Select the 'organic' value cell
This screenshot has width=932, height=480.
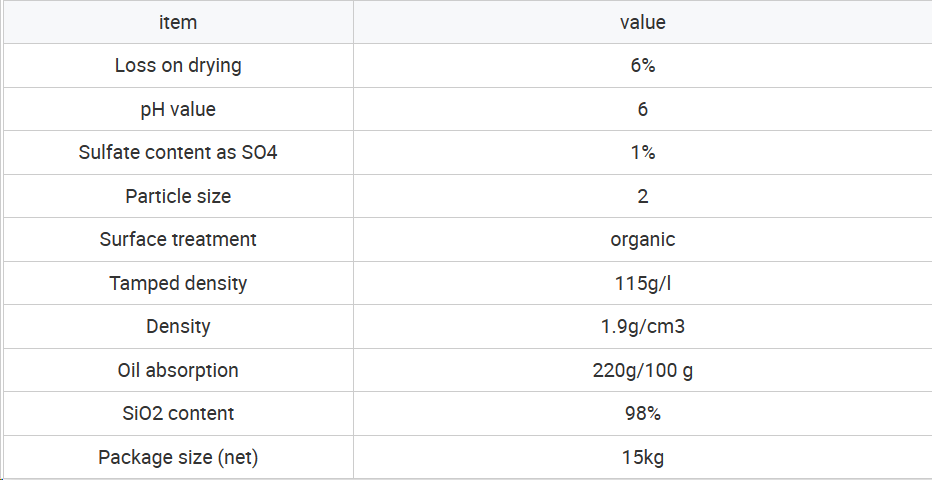[643, 239]
